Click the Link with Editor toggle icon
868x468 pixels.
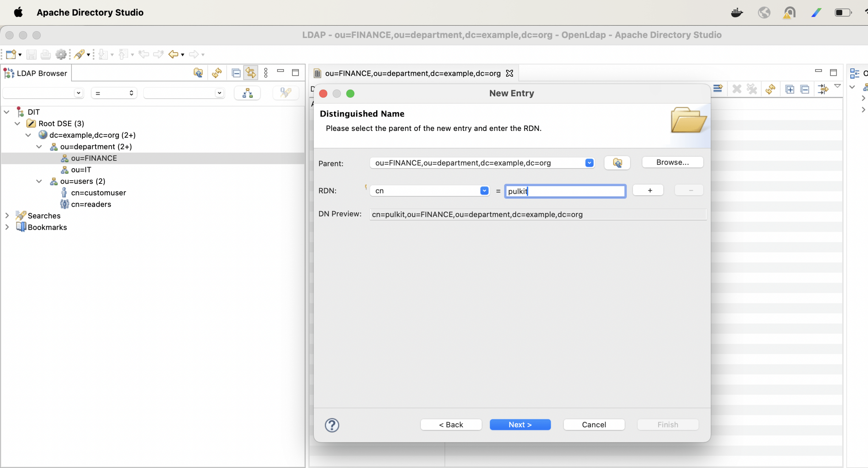click(x=251, y=73)
